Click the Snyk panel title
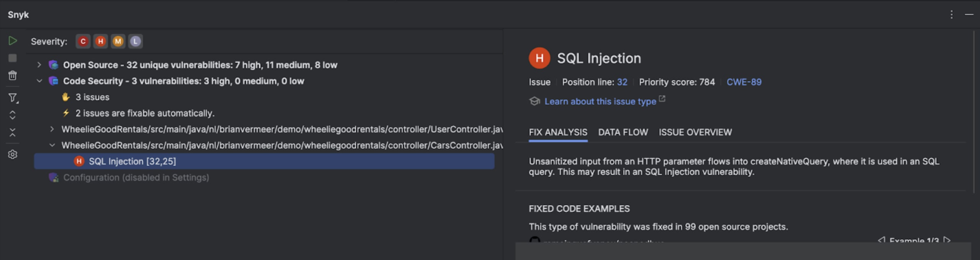Image resolution: width=980 pixels, height=260 pixels. click(x=18, y=15)
